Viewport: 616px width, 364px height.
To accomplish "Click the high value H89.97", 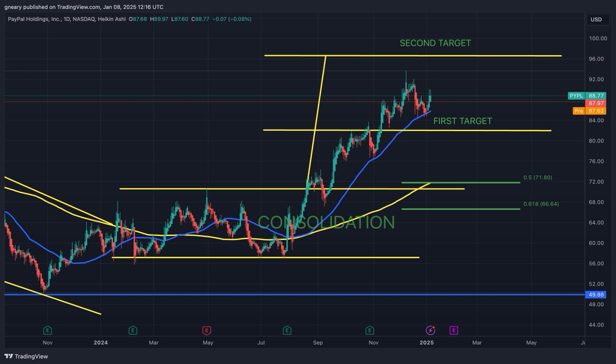I will pos(159,19).
